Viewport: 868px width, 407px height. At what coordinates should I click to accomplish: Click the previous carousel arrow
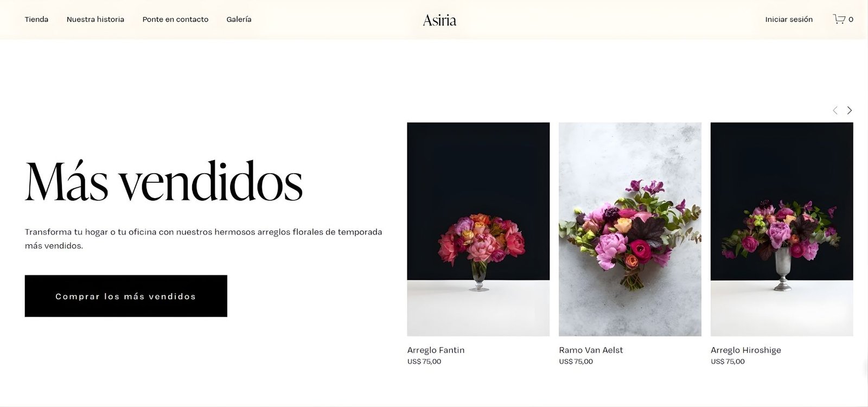click(835, 110)
